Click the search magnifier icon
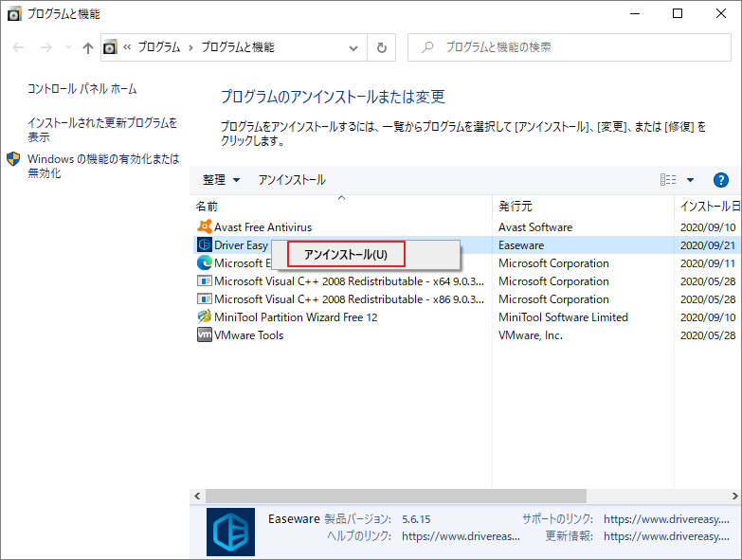 (427, 46)
